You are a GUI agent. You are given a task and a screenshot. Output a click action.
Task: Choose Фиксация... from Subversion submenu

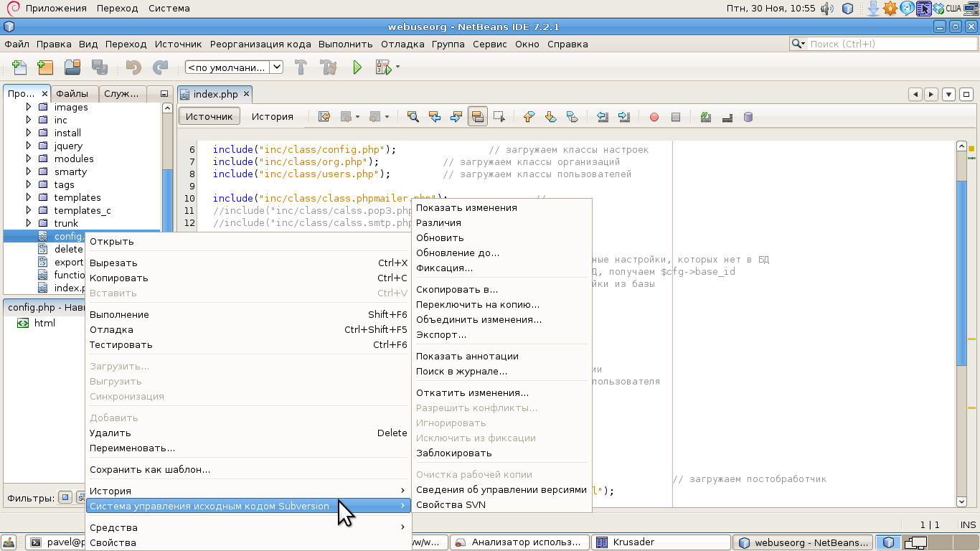[x=502, y=268]
